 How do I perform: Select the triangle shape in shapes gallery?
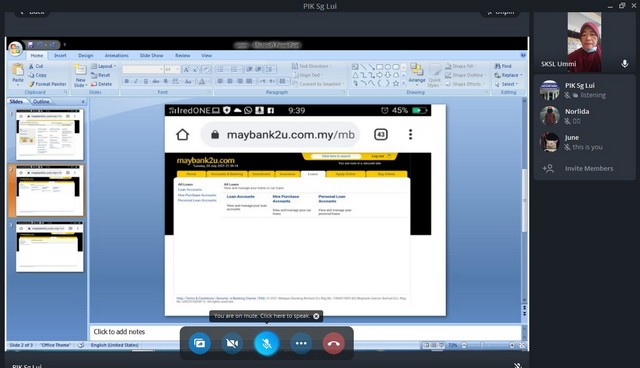[x=356, y=75]
